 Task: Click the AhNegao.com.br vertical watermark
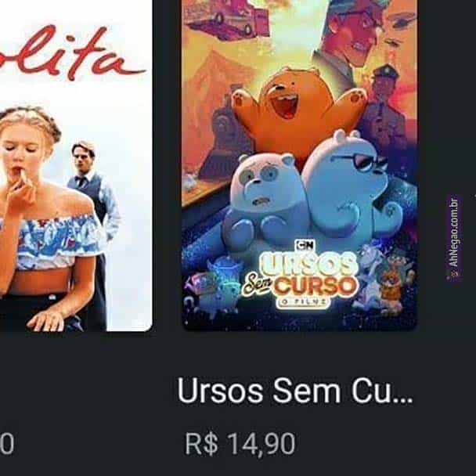pyautogui.click(x=453, y=238)
